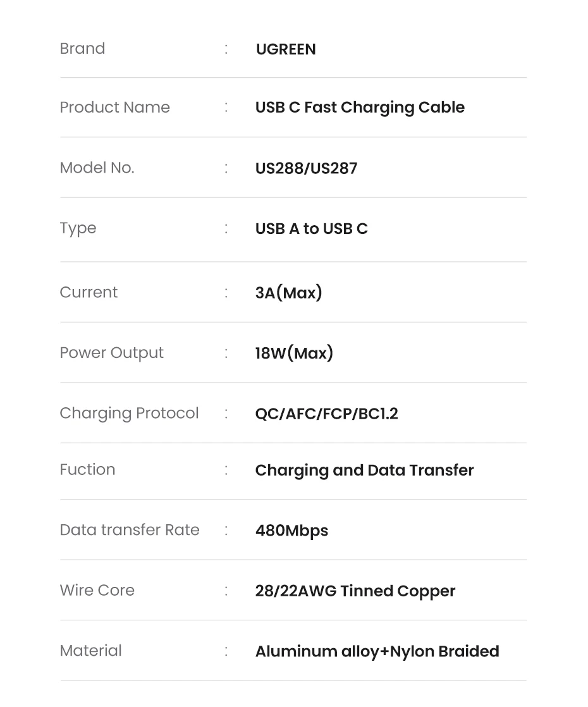Click the Charging Protocol label
588x707 pixels.
point(129,413)
